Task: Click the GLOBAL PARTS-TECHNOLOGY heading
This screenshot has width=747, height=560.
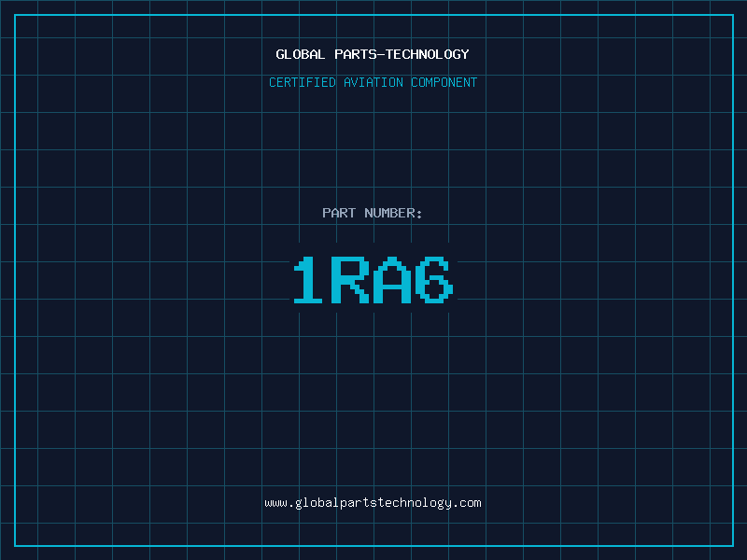Action: [x=373, y=55]
